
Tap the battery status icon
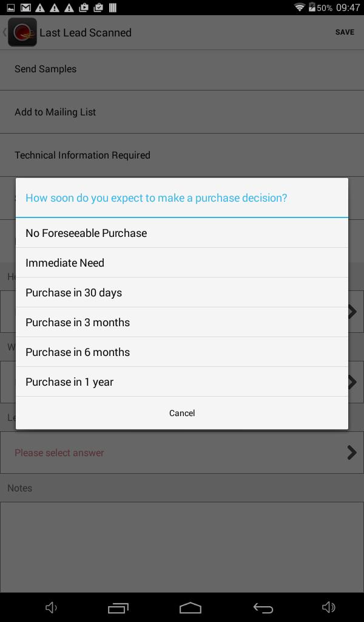(312, 7)
